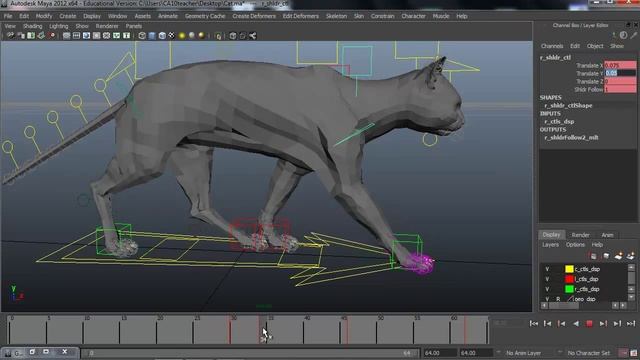Select r_shldr_ctlShape under SHAPES
The height and width of the screenshot is (360, 640).
pos(568,105)
